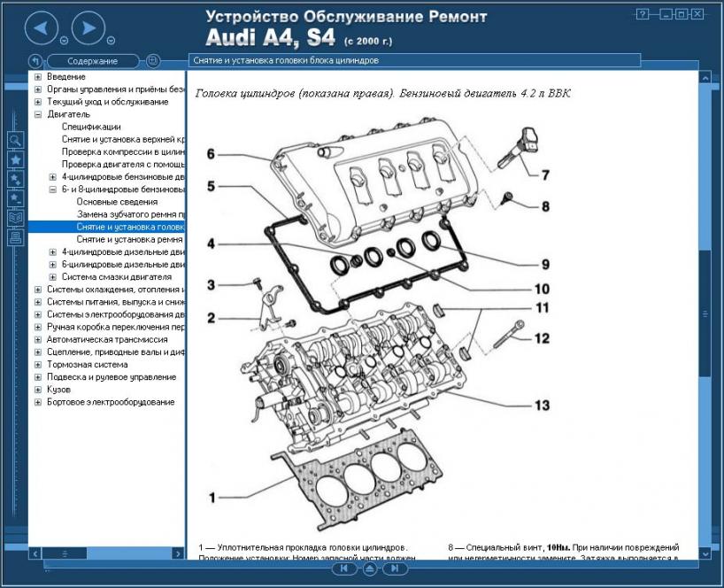Select Введение in the contents tree
This screenshot has height=588, width=724.
[x=66, y=77]
